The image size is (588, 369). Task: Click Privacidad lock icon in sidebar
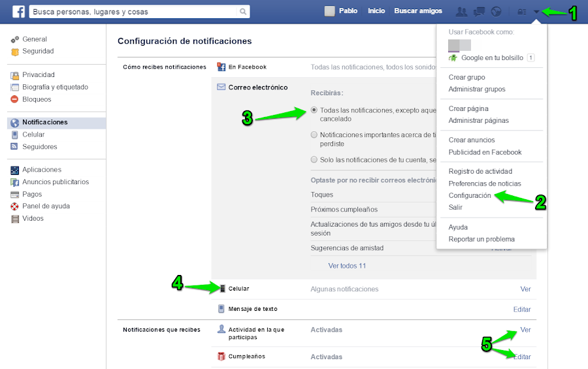(x=14, y=75)
